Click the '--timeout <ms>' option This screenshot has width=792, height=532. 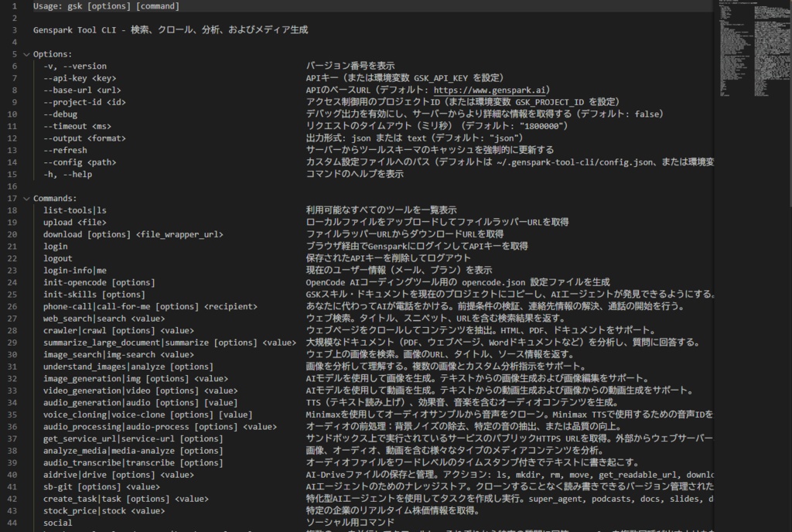pyautogui.click(x=77, y=126)
